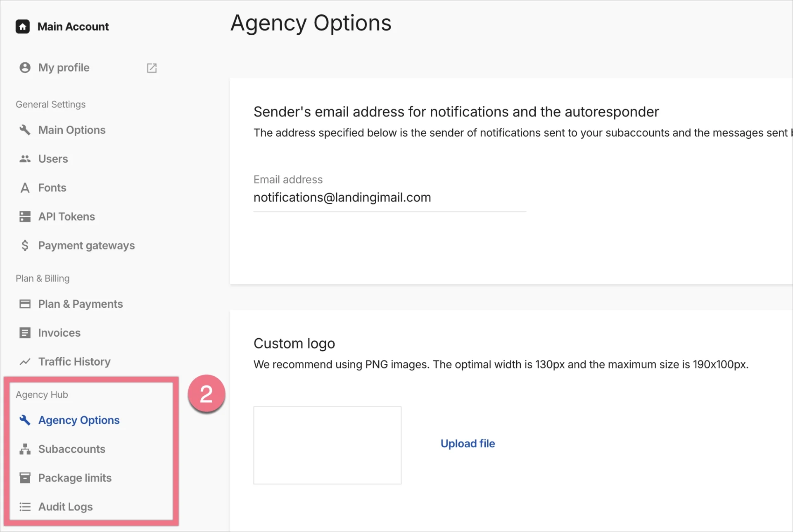
Task: Click the Agency Options wrench icon
Action: point(25,420)
